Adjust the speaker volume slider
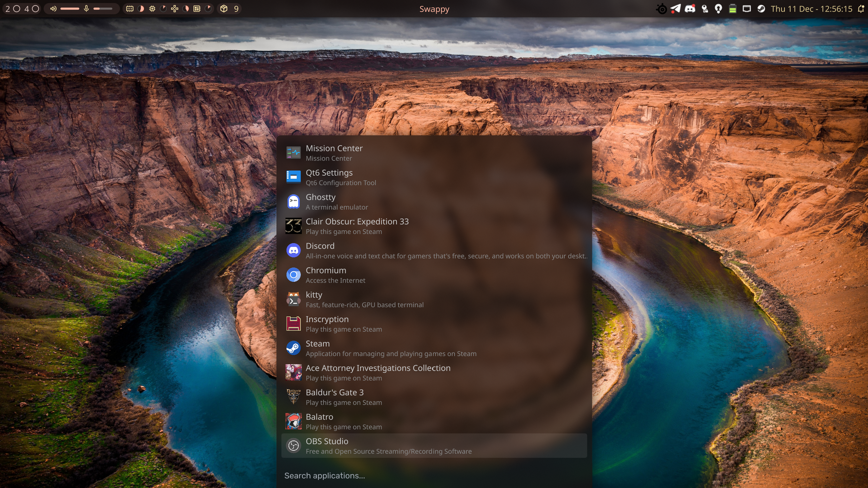The height and width of the screenshot is (488, 868). tap(70, 9)
